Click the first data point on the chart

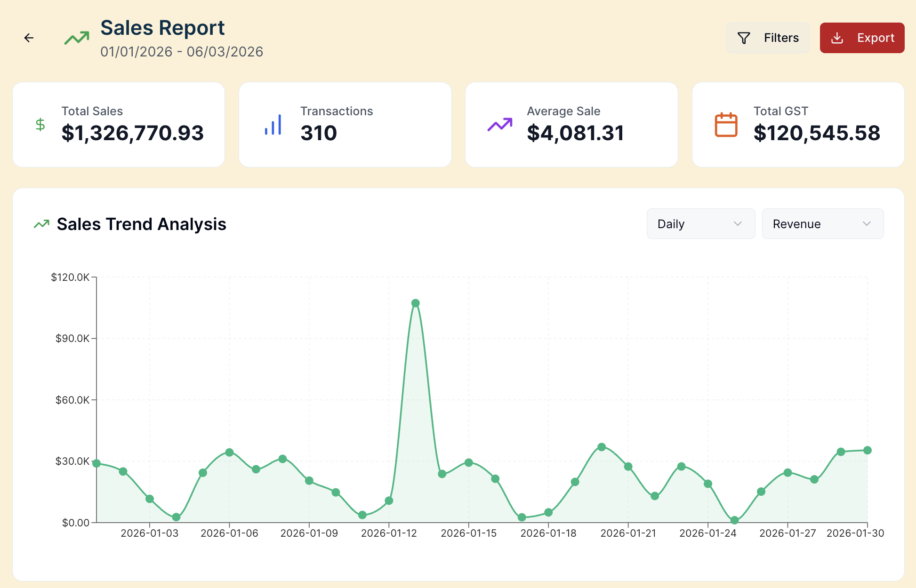[x=96, y=463]
